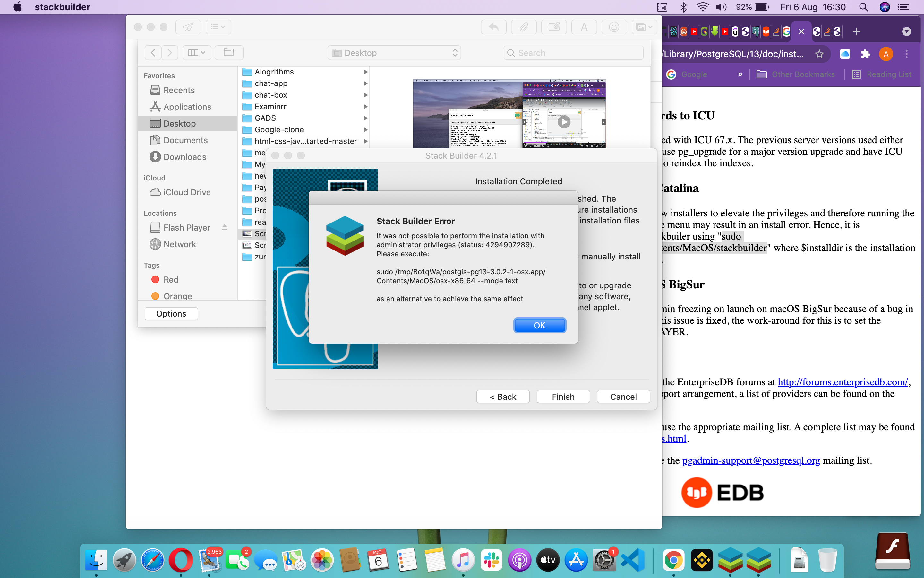Select Recents in Favorites sidebar
924x578 pixels.
[x=179, y=90]
